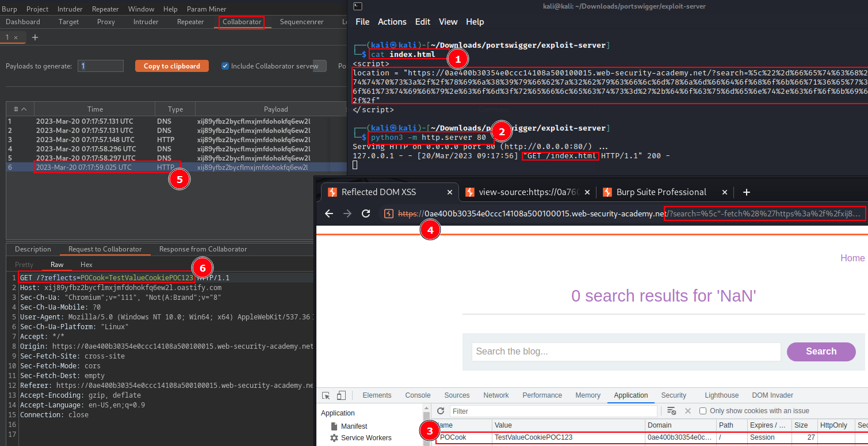This screenshot has height=446, width=868.
Task: Toggle the DevTools device toolbar icon
Action: coord(341,395)
